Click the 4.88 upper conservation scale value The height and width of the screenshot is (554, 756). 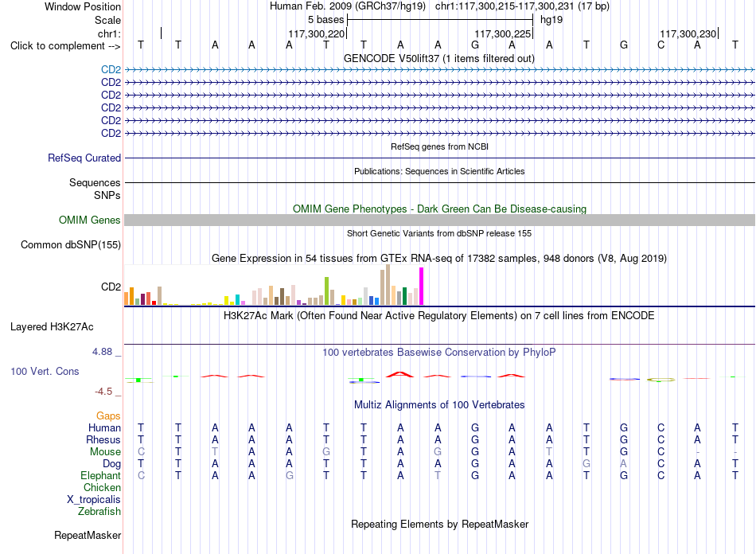click(102, 352)
